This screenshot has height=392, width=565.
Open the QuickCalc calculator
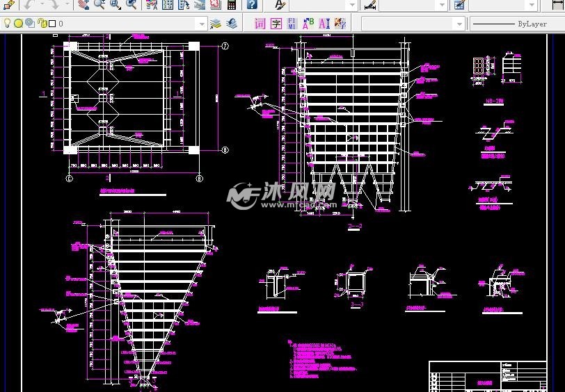[x=232, y=5]
